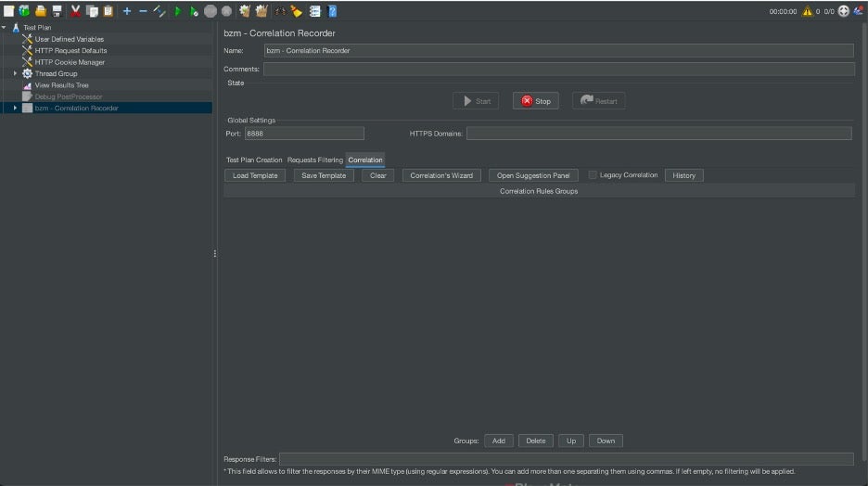Click the Restart recorder button
This screenshot has width=868, height=486.
(598, 101)
